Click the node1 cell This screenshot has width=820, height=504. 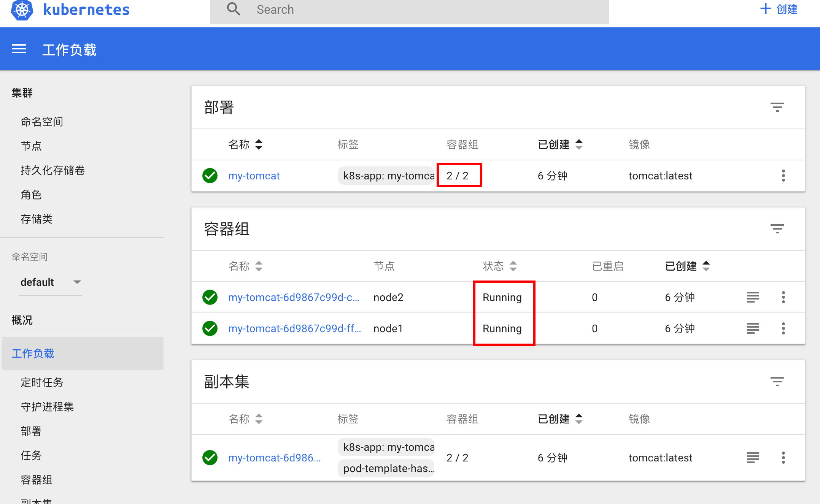388,328
